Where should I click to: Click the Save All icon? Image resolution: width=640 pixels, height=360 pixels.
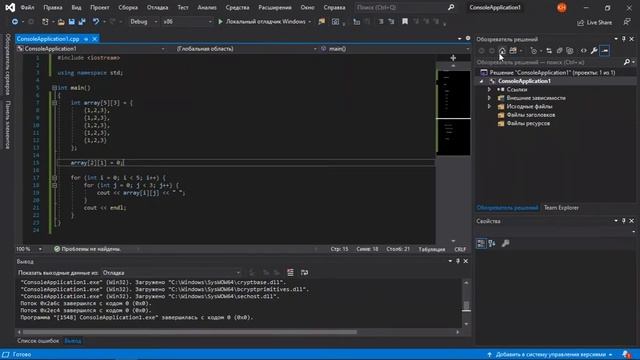(x=82, y=22)
